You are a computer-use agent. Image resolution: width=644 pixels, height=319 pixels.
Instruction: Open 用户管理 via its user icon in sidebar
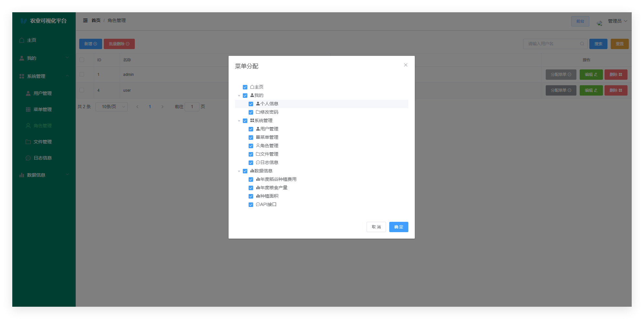pyautogui.click(x=28, y=93)
